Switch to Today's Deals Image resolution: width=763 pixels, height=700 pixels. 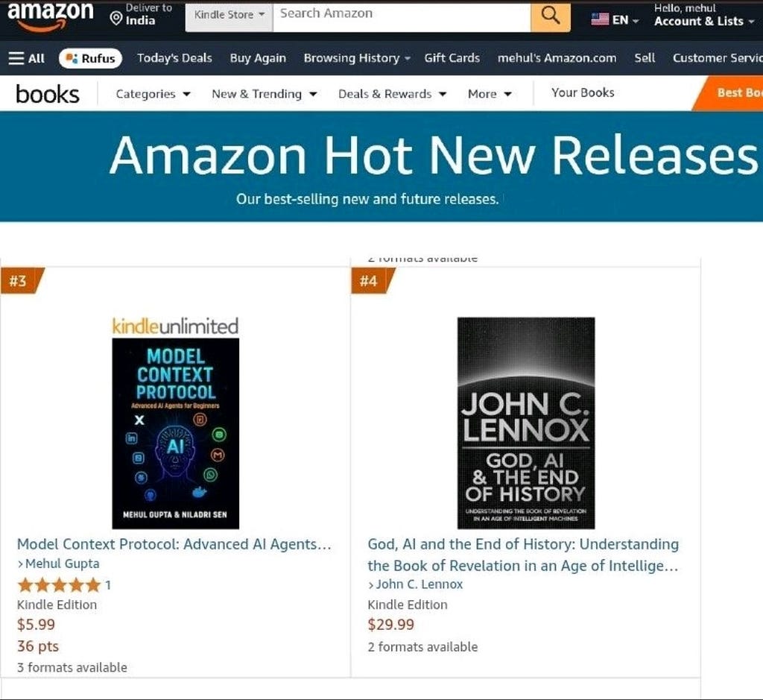[x=174, y=58]
